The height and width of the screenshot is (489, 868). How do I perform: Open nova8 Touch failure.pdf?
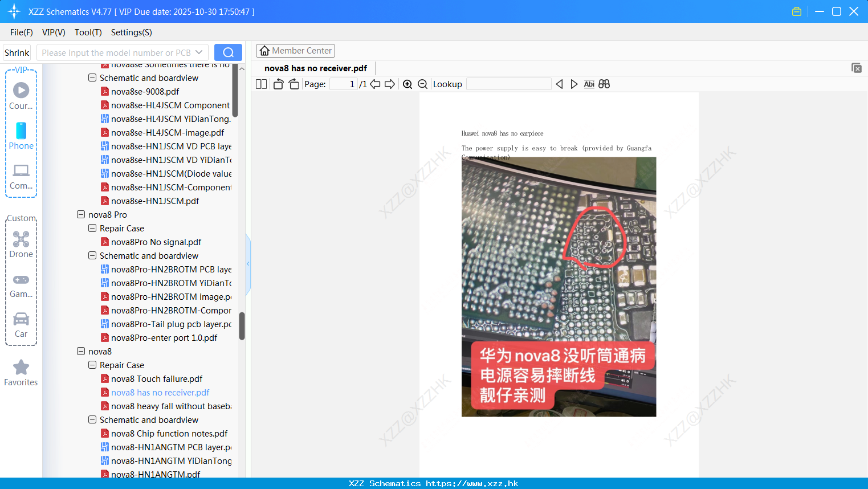(x=157, y=379)
